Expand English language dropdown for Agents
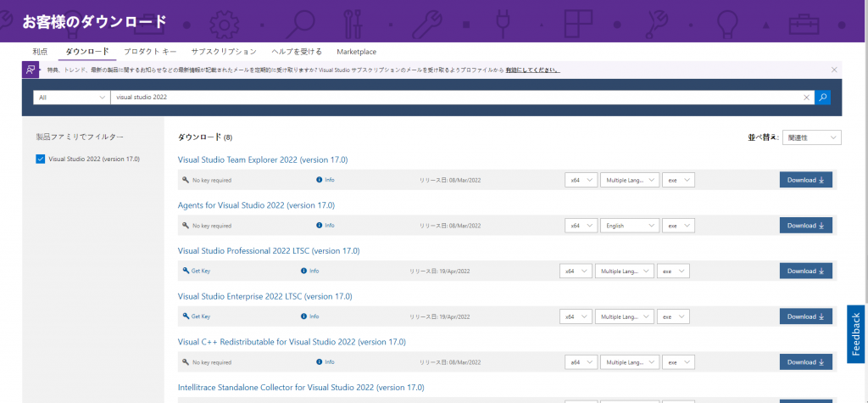 pos(629,226)
